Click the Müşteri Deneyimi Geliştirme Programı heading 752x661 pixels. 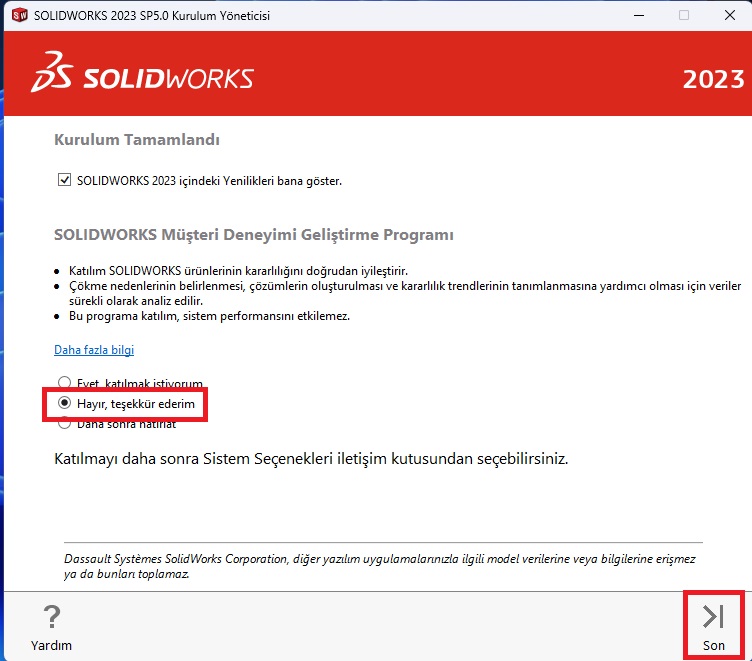point(253,235)
